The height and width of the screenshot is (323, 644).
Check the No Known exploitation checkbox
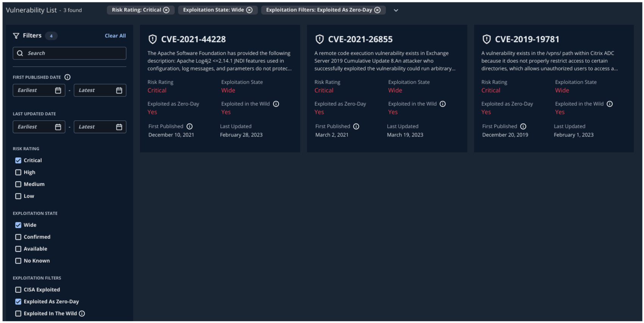pos(18,261)
